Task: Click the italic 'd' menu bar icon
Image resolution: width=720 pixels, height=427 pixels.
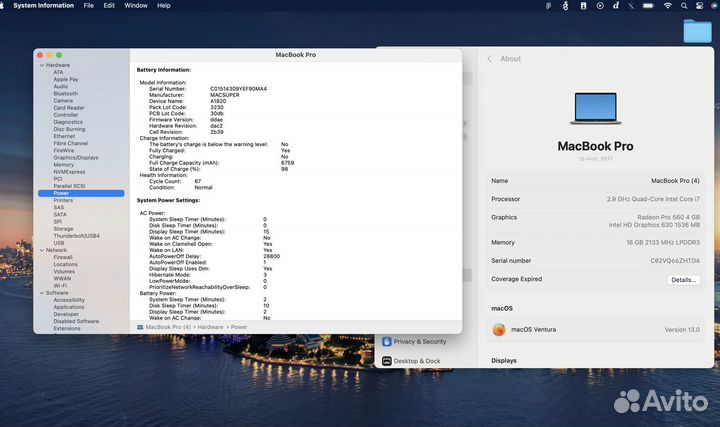Action: click(616, 6)
